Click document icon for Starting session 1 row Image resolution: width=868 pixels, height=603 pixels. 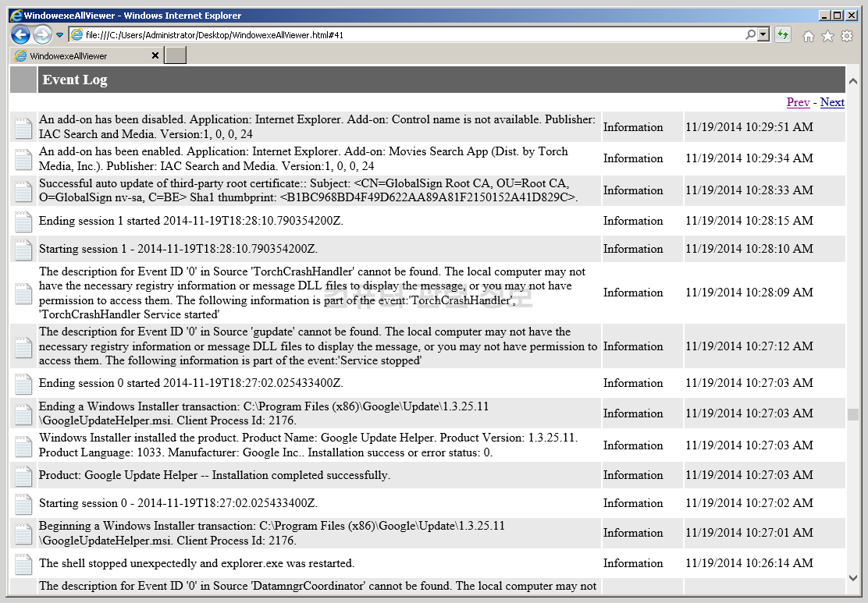[x=23, y=250]
